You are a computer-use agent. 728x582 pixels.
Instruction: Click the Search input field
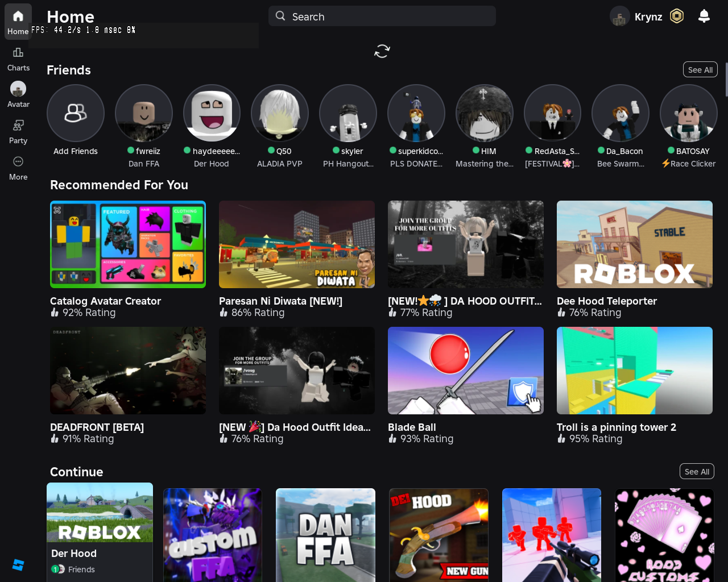point(382,16)
